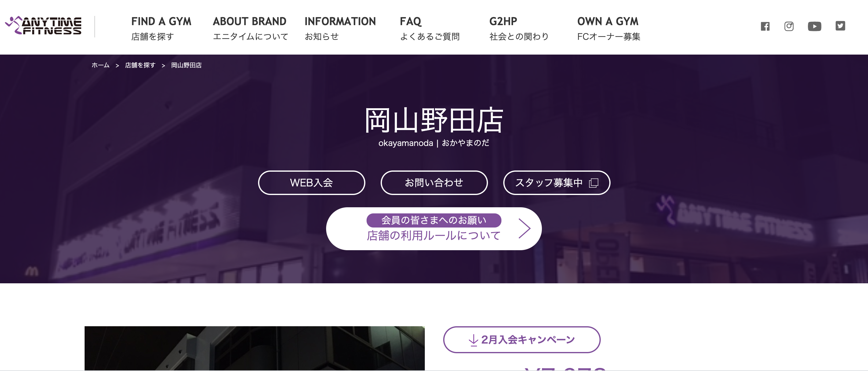Click okayamanoda | おかやまのだ subtitle
This screenshot has height=371, width=868.
pos(434,143)
